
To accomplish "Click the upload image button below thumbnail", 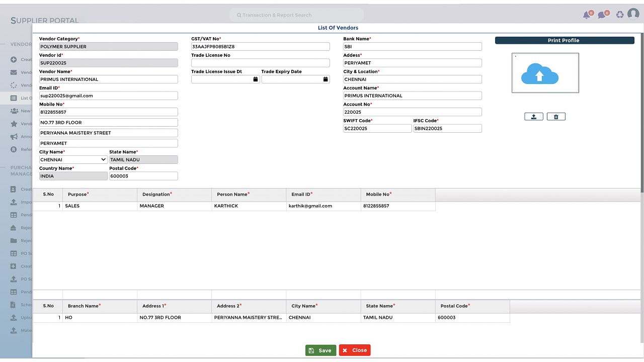I will [x=534, y=117].
